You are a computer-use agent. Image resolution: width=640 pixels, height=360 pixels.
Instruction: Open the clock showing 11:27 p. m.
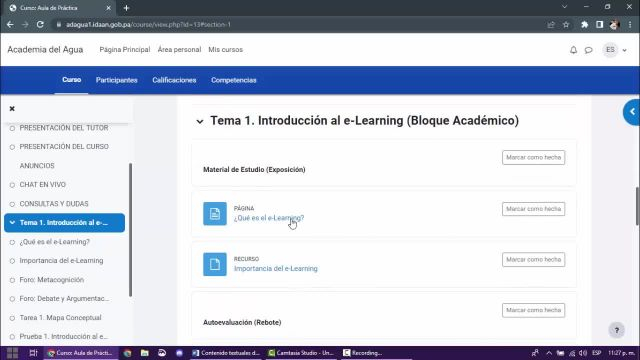pyautogui.click(x=621, y=353)
